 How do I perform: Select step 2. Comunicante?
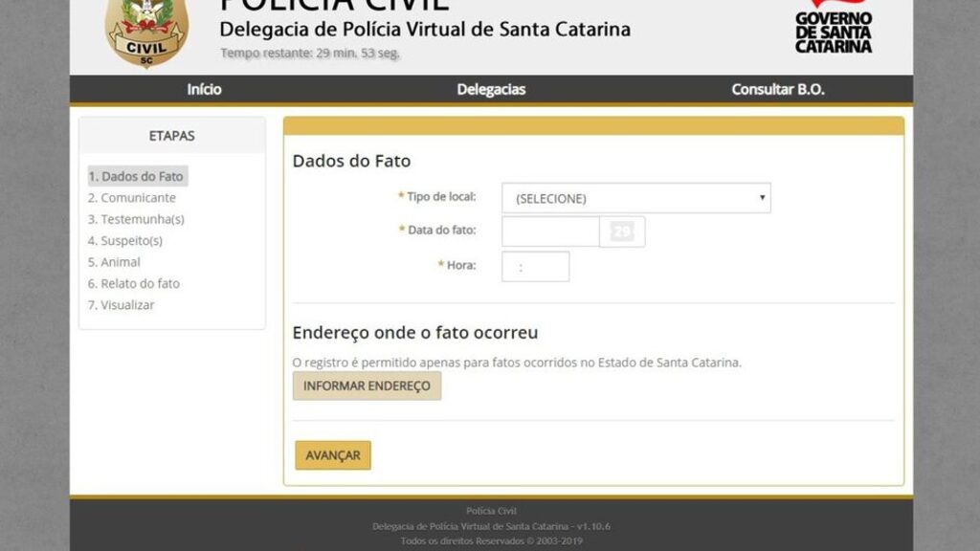[132, 198]
